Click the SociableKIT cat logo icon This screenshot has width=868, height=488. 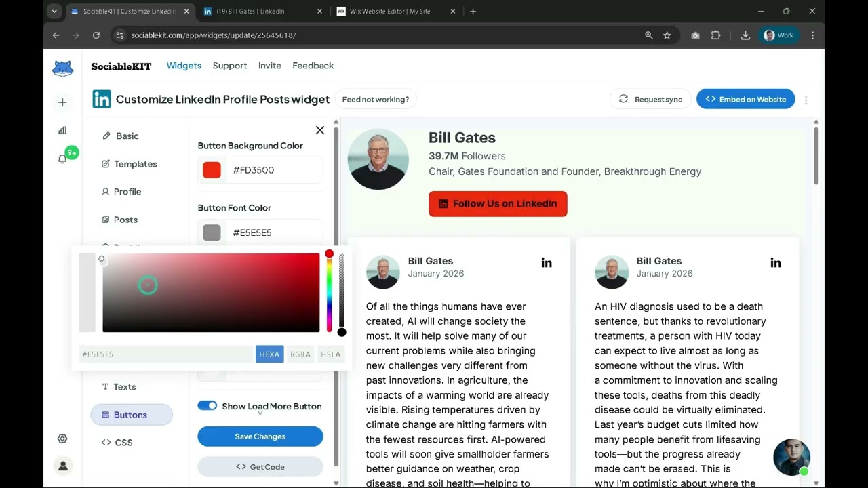click(62, 68)
